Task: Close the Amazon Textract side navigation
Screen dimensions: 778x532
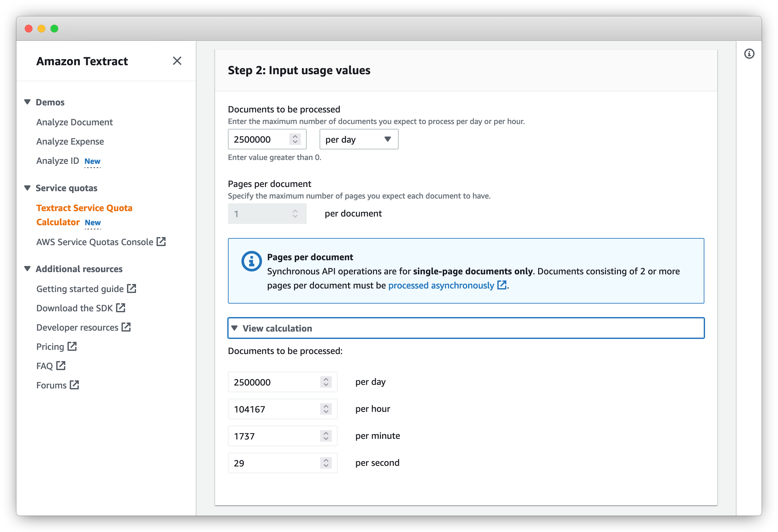Action: tap(177, 61)
